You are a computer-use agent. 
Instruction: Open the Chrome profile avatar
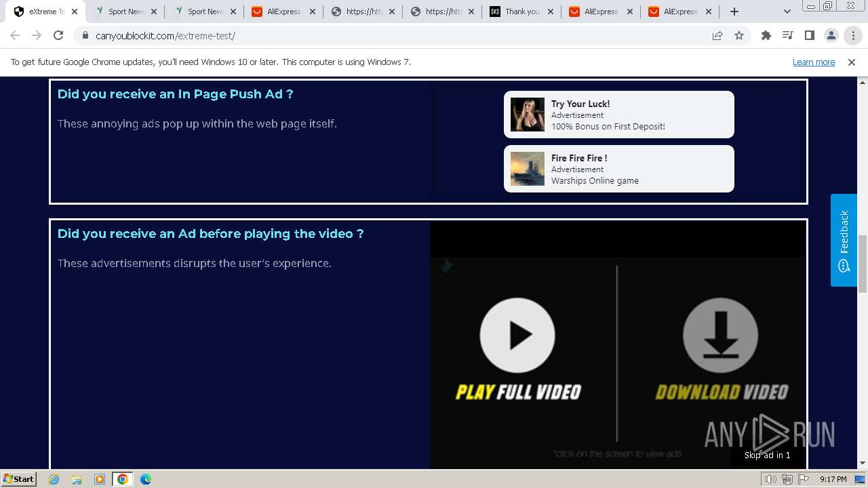click(831, 35)
